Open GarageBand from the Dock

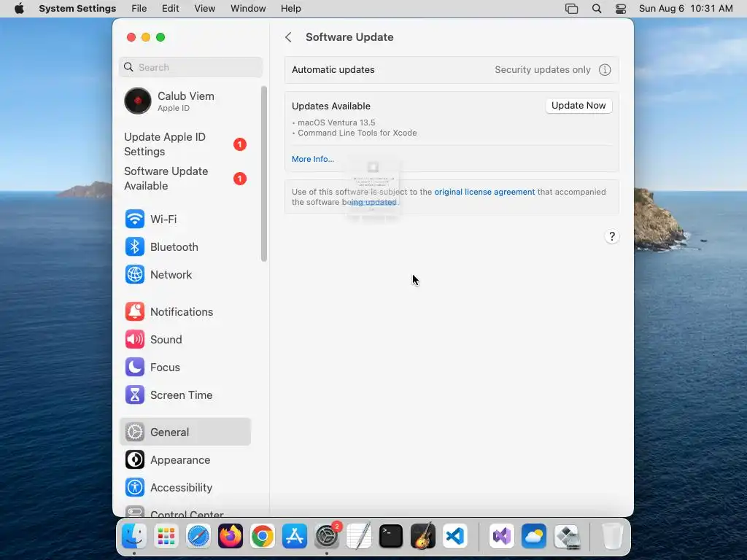(x=423, y=536)
